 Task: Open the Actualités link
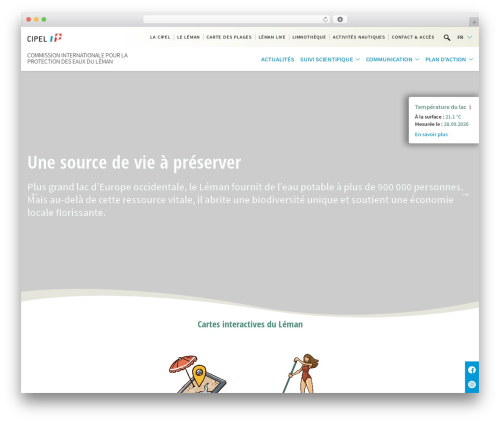pos(277,59)
